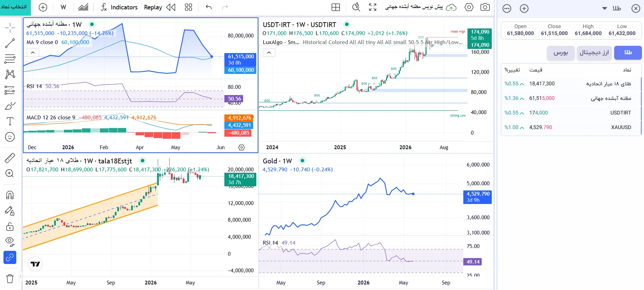
Task: Switch to the ارز دیجیتال tab
Action: pos(594,53)
